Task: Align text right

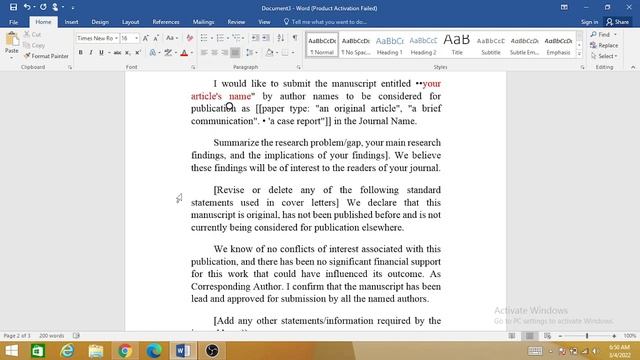Action: pyautogui.click(x=224, y=53)
